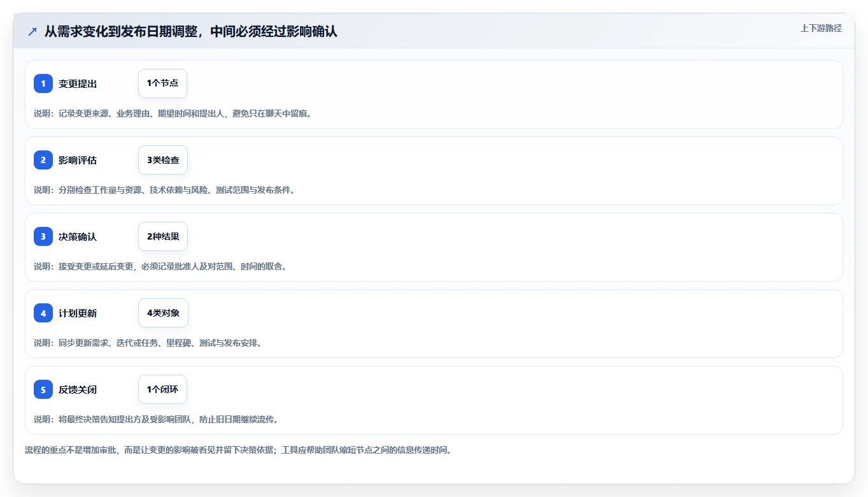
Task: Click the heading 从需求变化到发布日期调整
Action: click(x=190, y=31)
